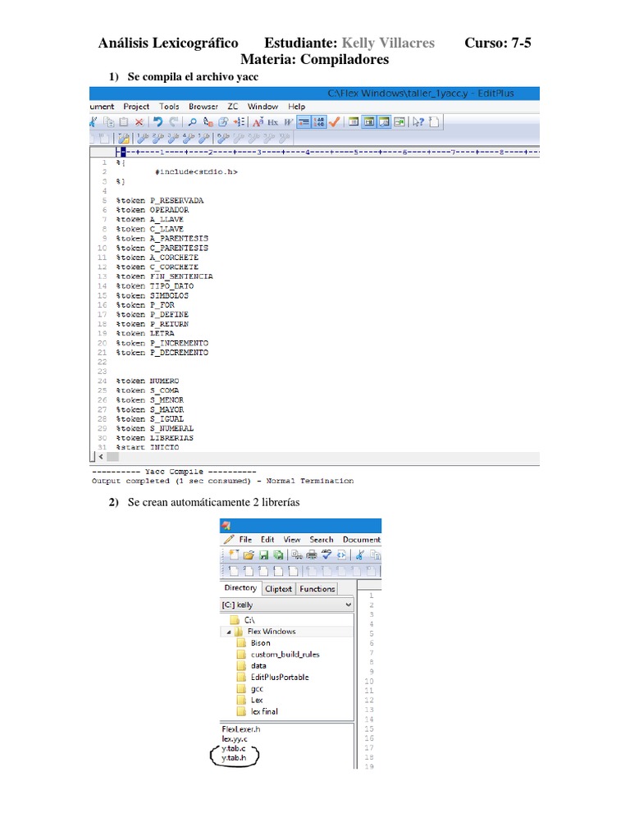Screen dimensions: 630x840
Task: Click the orange check mark icon
Action: [x=335, y=122]
